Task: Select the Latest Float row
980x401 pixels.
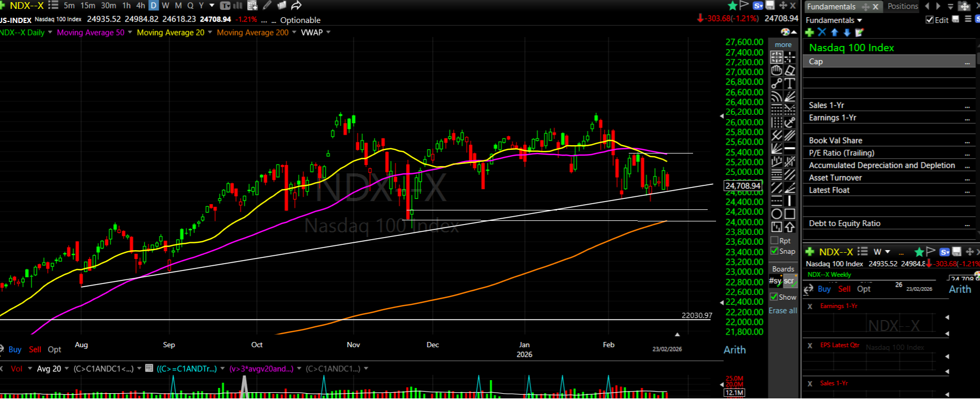Action: coord(889,190)
